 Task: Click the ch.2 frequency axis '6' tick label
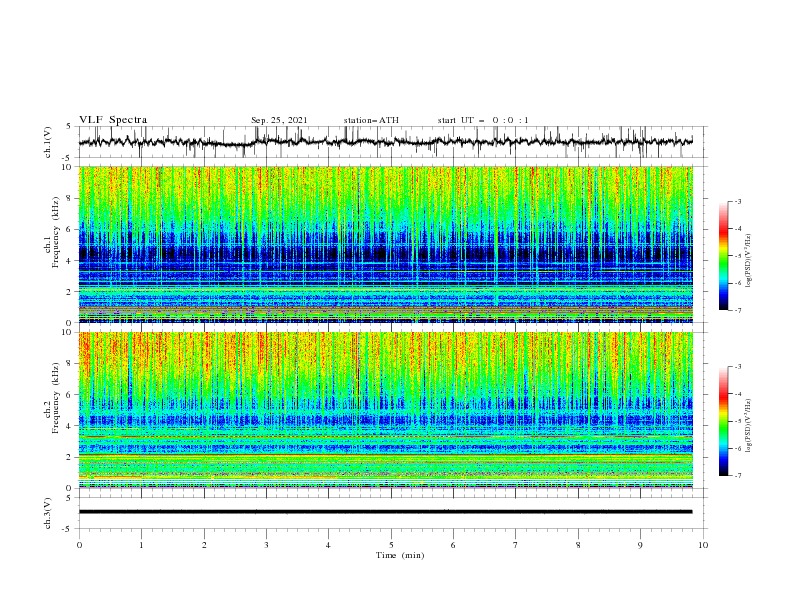point(70,395)
